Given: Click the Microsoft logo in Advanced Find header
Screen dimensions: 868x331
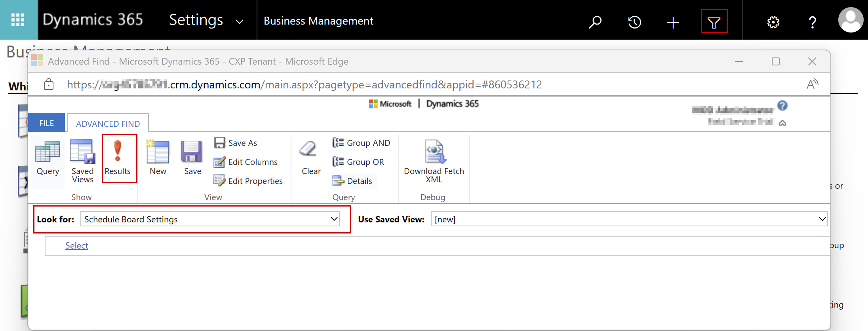Looking at the screenshot, I should click(390, 104).
